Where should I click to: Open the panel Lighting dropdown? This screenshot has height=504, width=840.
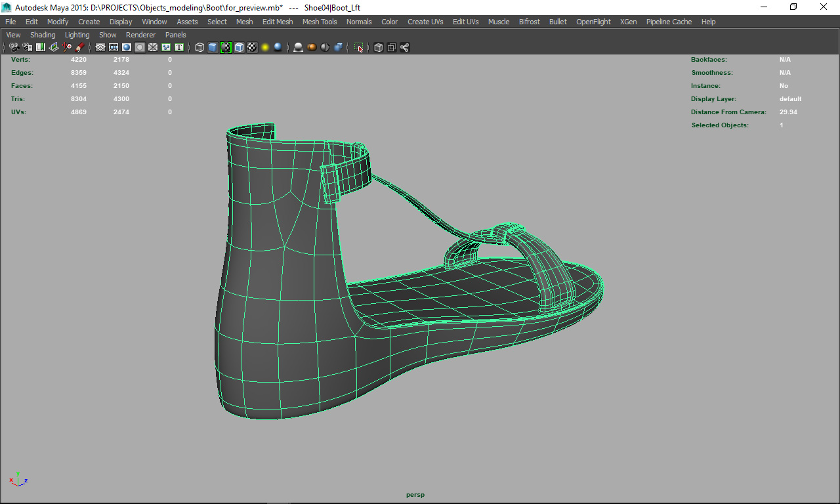pos(77,35)
